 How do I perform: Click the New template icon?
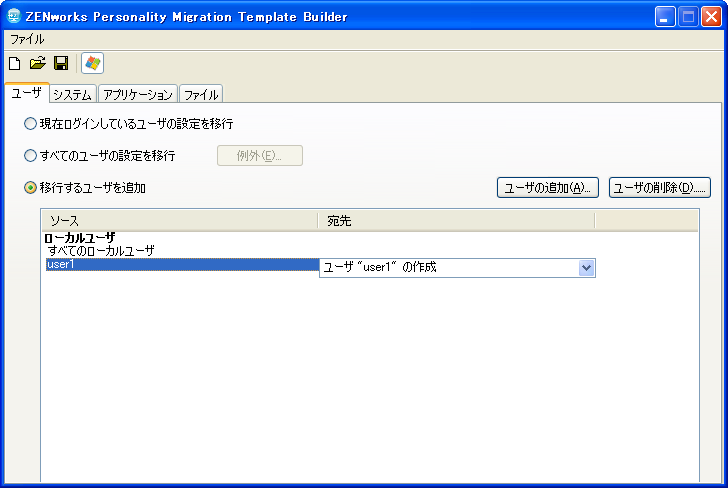tap(14, 63)
